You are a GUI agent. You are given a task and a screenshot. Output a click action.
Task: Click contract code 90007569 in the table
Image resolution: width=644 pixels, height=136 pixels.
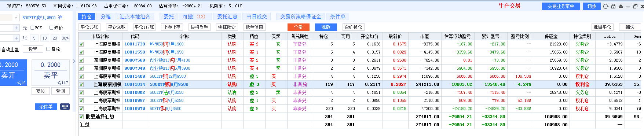pos(135,60)
